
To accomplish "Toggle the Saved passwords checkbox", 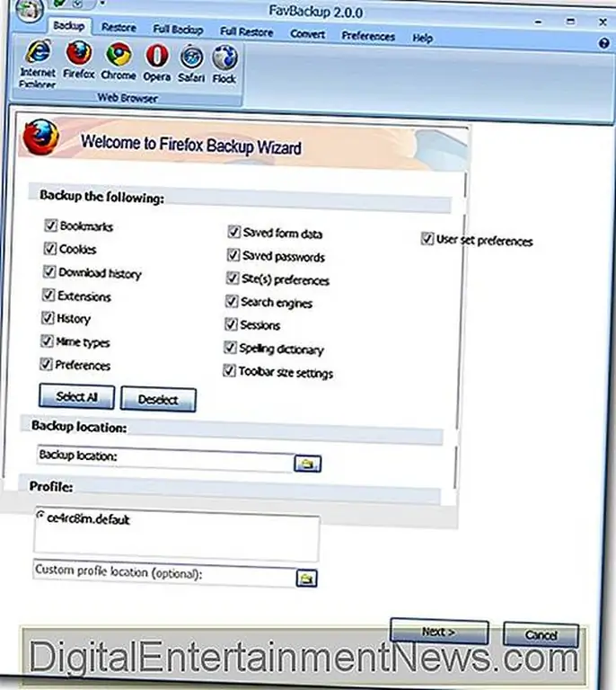I will click(x=233, y=256).
